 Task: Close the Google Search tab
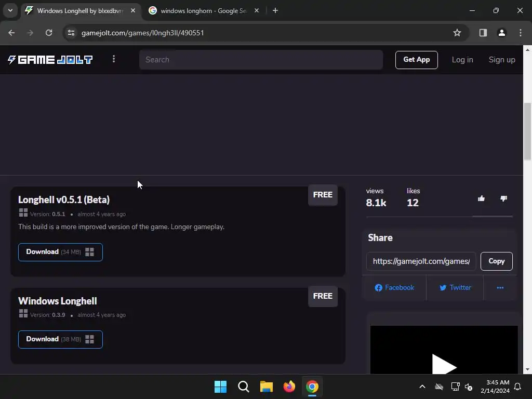pyautogui.click(x=257, y=11)
